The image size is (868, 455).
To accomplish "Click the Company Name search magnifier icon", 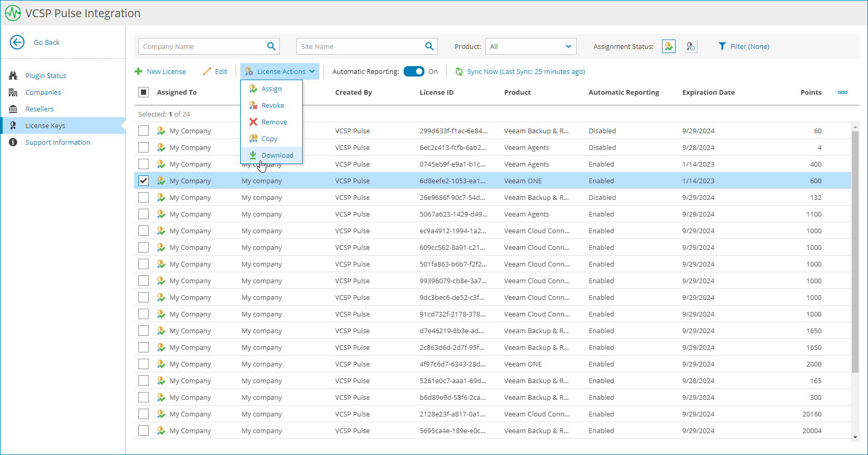I will 271,46.
